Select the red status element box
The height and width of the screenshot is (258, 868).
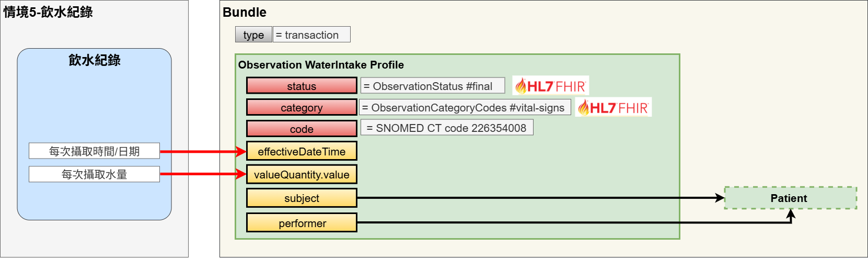[302, 86]
